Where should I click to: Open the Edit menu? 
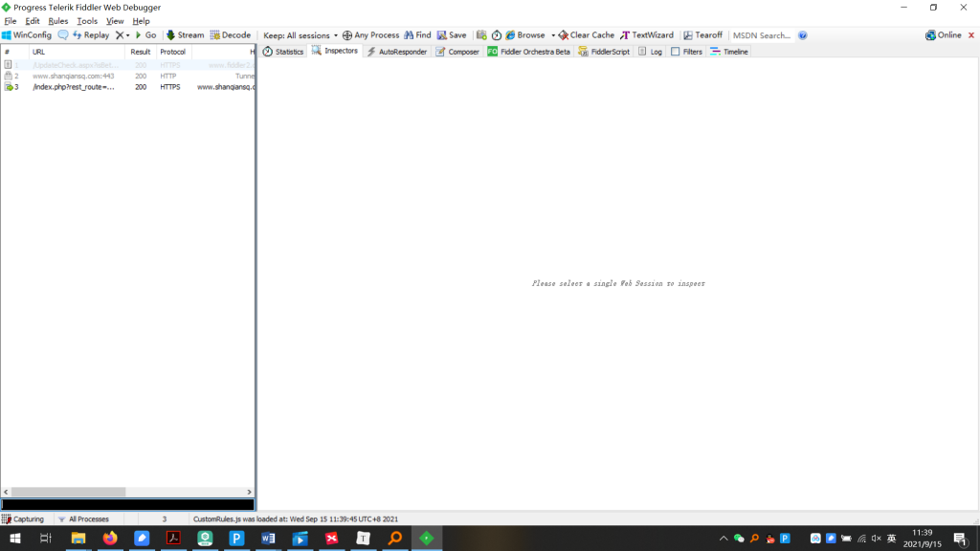point(33,21)
